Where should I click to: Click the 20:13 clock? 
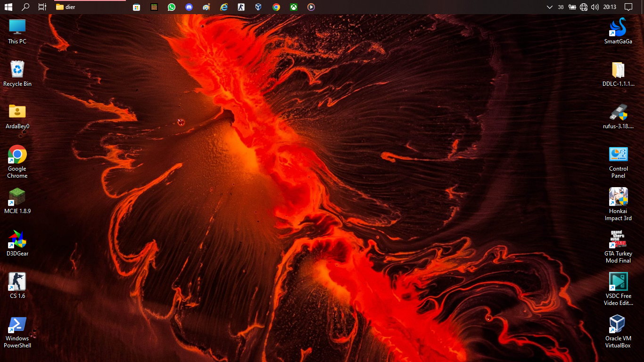coord(610,7)
